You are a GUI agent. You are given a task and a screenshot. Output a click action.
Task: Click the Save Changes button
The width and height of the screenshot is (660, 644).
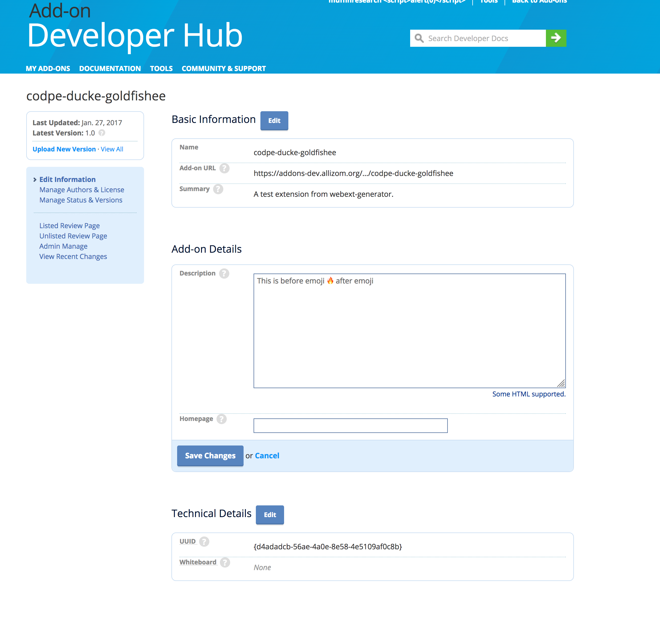[x=210, y=455]
